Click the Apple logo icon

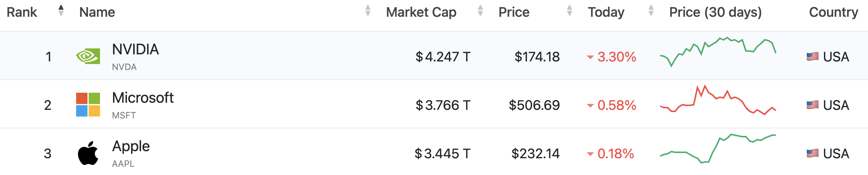(x=88, y=153)
